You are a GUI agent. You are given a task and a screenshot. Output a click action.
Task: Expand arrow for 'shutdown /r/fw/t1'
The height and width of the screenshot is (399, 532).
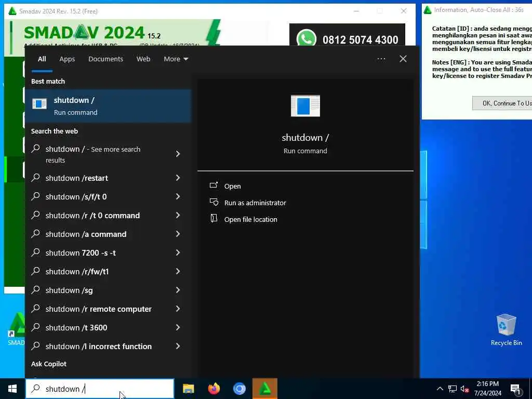coord(178,271)
